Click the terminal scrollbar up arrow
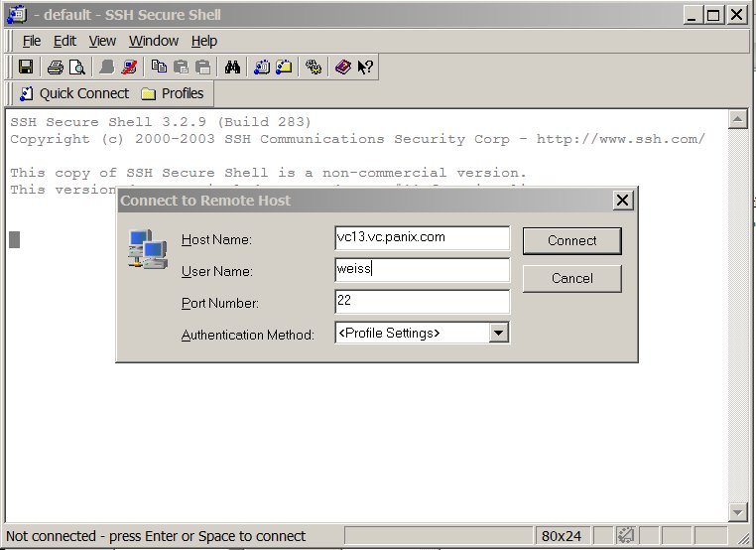756x550 pixels. point(738,119)
